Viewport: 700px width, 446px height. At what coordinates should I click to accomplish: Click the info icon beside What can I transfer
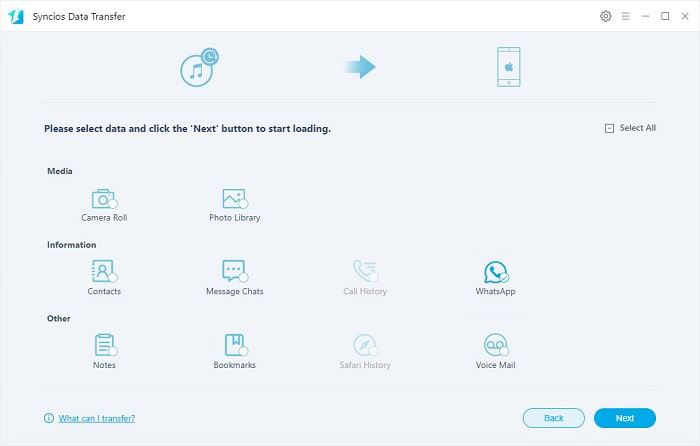tap(49, 418)
